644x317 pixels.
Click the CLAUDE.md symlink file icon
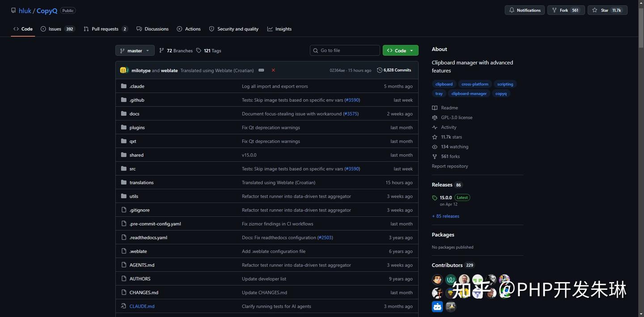coord(124,306)
